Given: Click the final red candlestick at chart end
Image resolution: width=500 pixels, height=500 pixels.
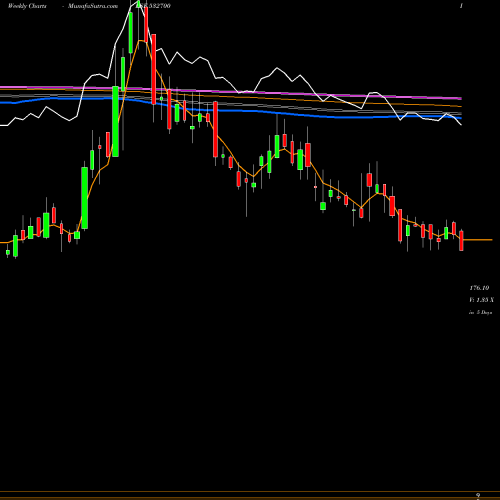Looking at the screenshot, I should click(x=461, y=240).
